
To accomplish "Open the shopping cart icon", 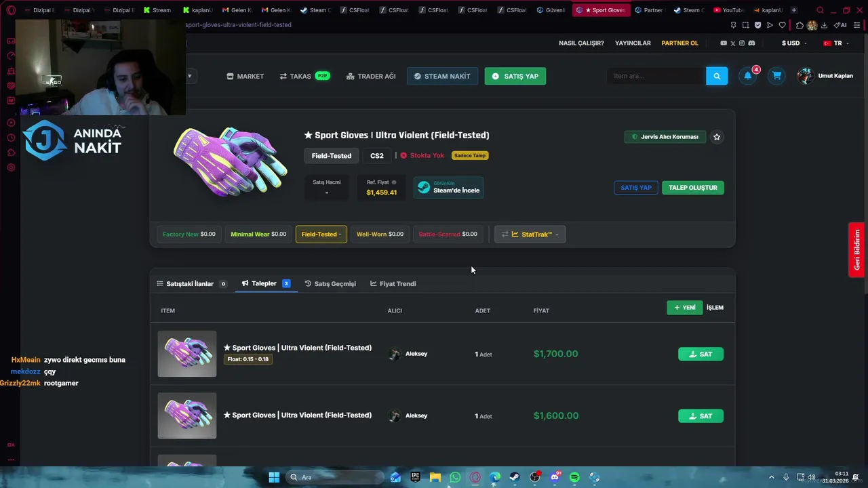I will click(x=776, y=76).
